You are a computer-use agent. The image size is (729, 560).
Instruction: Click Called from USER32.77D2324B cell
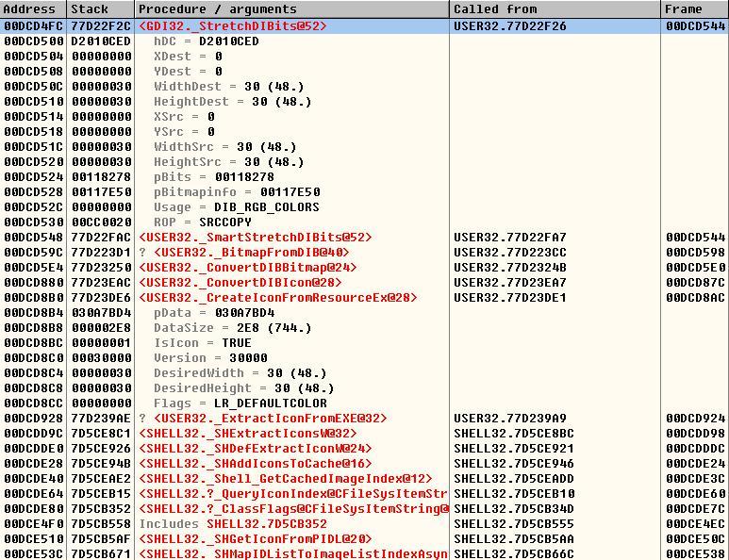[x=510, y=268]
